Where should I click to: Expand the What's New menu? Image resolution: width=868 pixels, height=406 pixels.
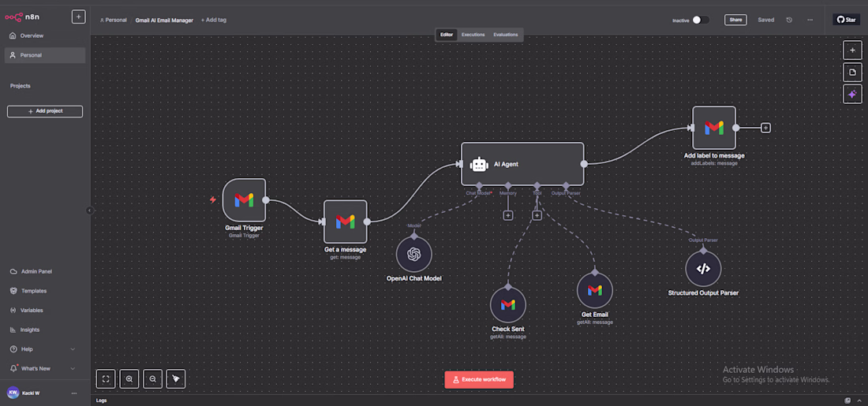click(73, 368)
